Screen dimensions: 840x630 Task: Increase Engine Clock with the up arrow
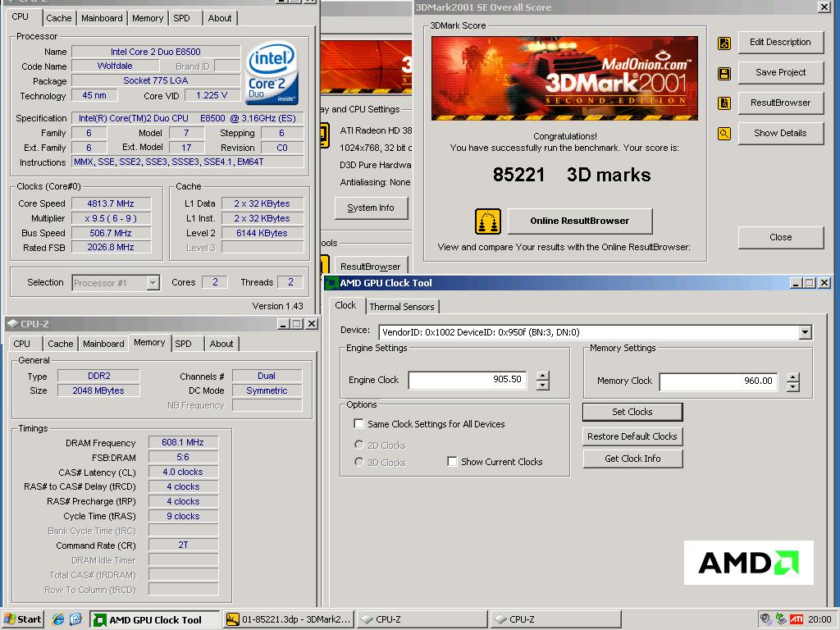tap(543, 376)
